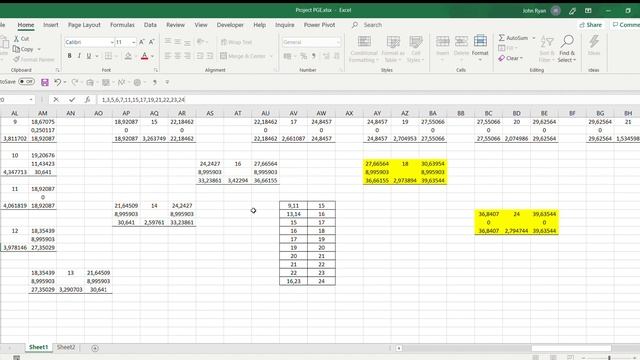Add new sheet with plus icon
This screenshot has width=640, height=360.
[x=95, y=348]
